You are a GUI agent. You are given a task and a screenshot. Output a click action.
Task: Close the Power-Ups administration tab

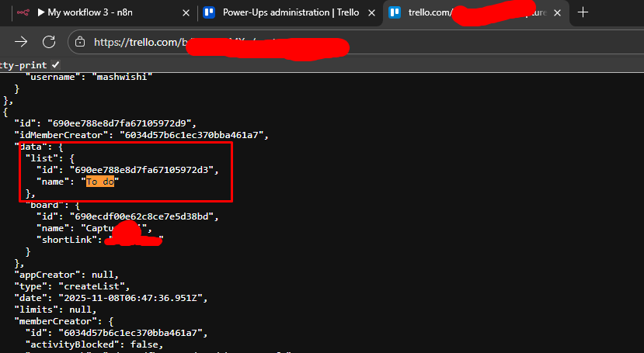coord(371,13)
